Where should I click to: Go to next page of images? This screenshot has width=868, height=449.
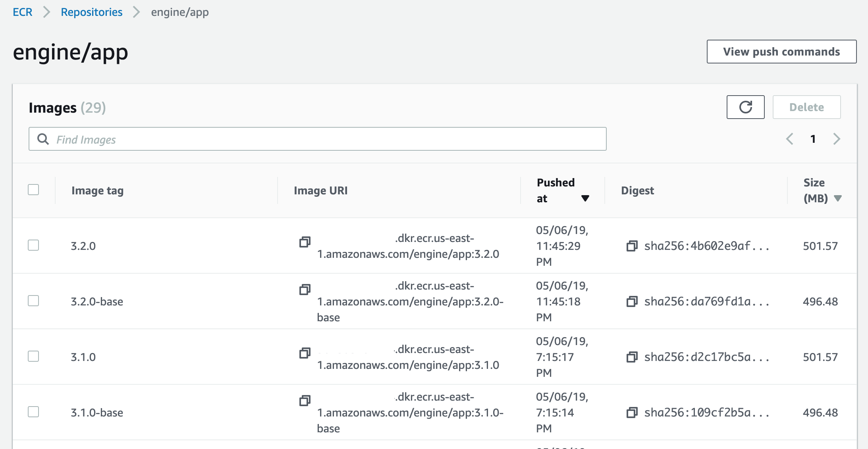tap(837, 139)
